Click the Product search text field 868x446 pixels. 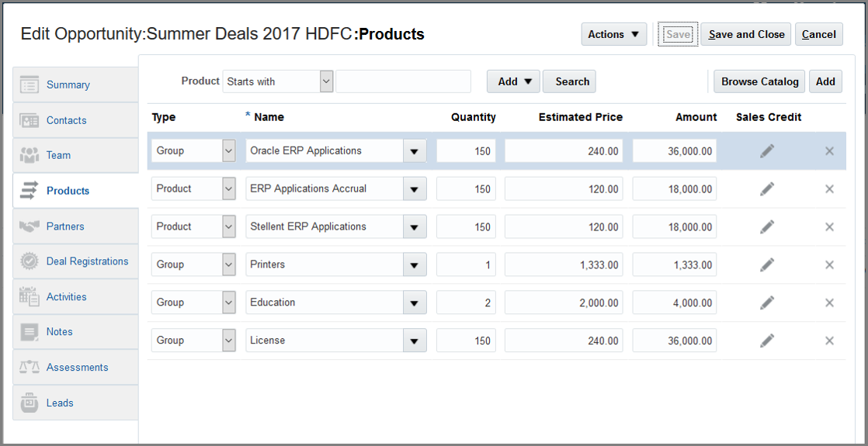[x=403, y=81]
